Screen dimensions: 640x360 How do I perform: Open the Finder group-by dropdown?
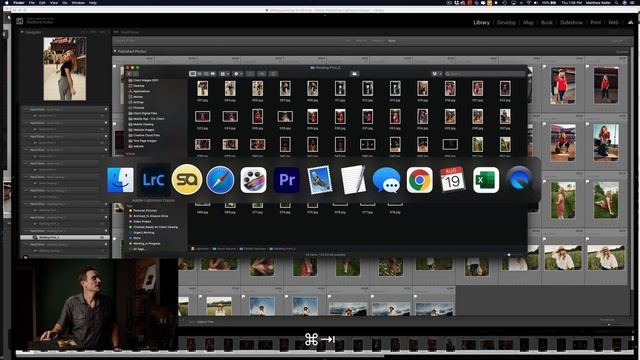pyautogui.click(x=224, y=74)
